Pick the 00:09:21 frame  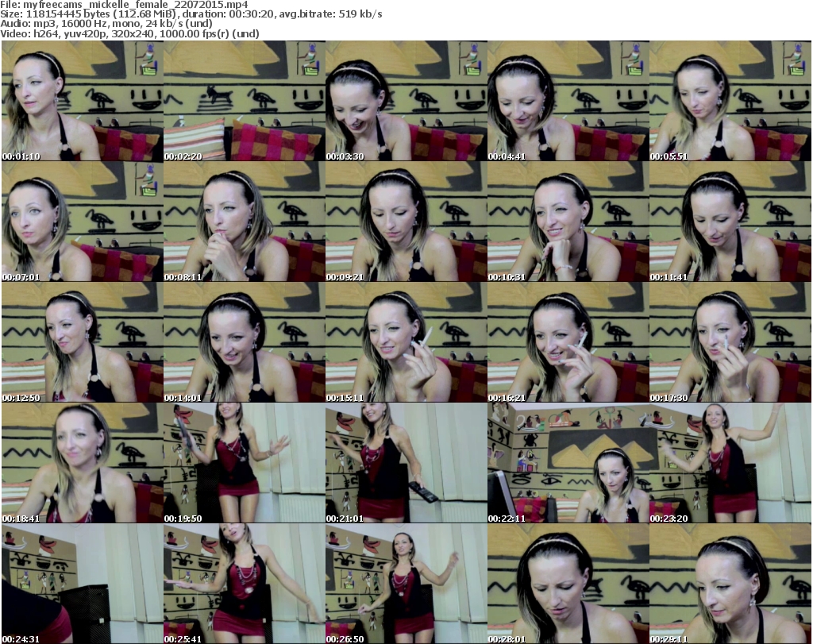406,222
